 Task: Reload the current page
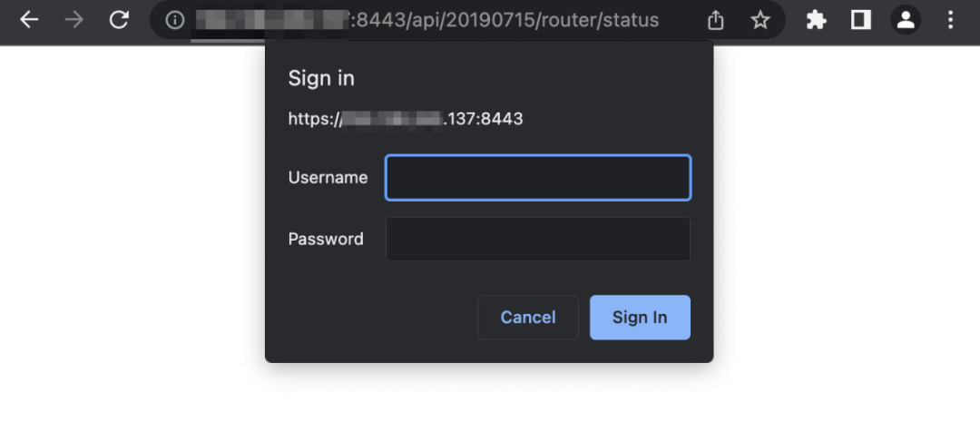point(119,20)
